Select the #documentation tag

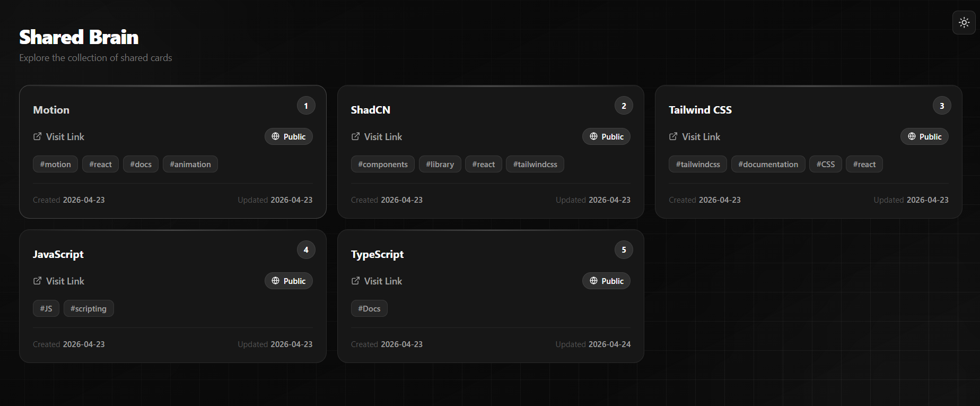(768, 164)
